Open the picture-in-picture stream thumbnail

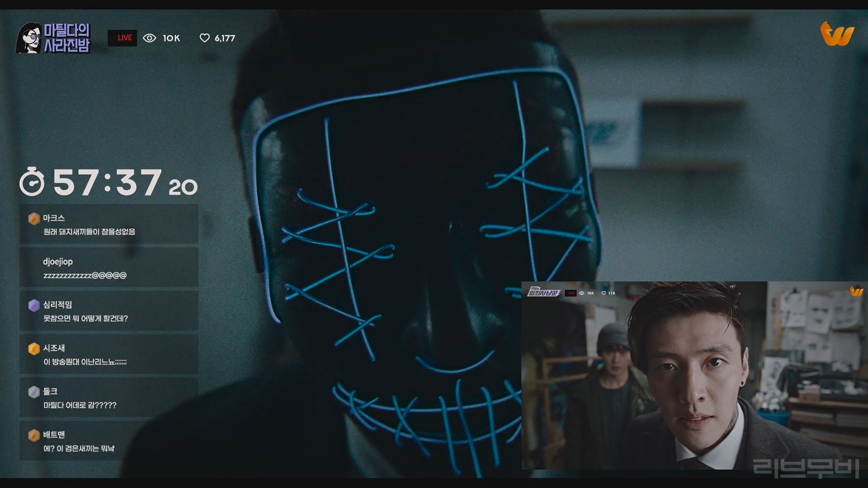(694, 375)
